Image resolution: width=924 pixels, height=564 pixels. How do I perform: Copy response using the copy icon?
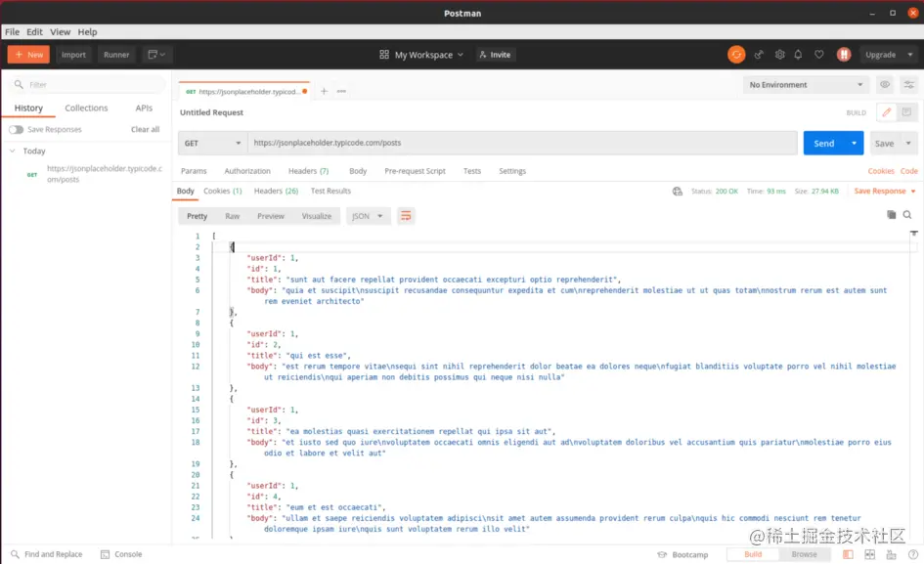[x=891, y=214]
